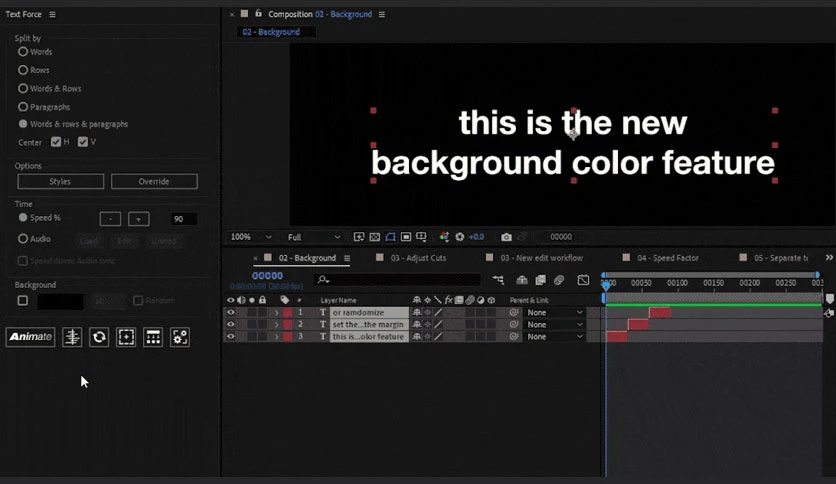836x484 pixels.
Task: Open the Styles options
Action: pos(60,181)
